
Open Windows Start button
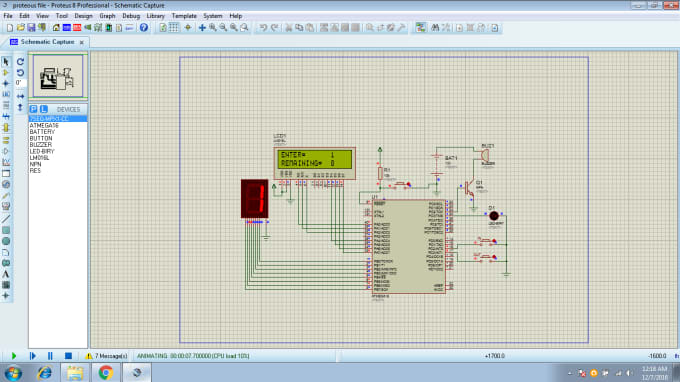click(13, 373)
